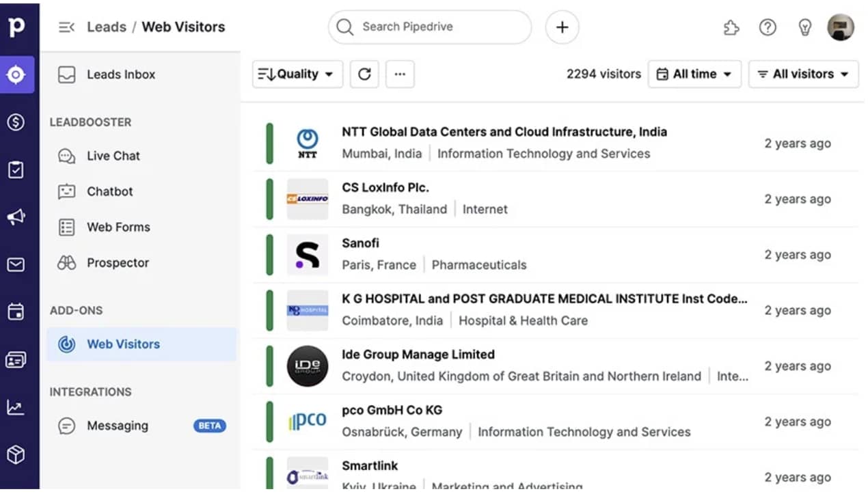The image size is (868, 496).
Task: Select the Contacts card icon in sidebar
Action: [x=18, y=359]
